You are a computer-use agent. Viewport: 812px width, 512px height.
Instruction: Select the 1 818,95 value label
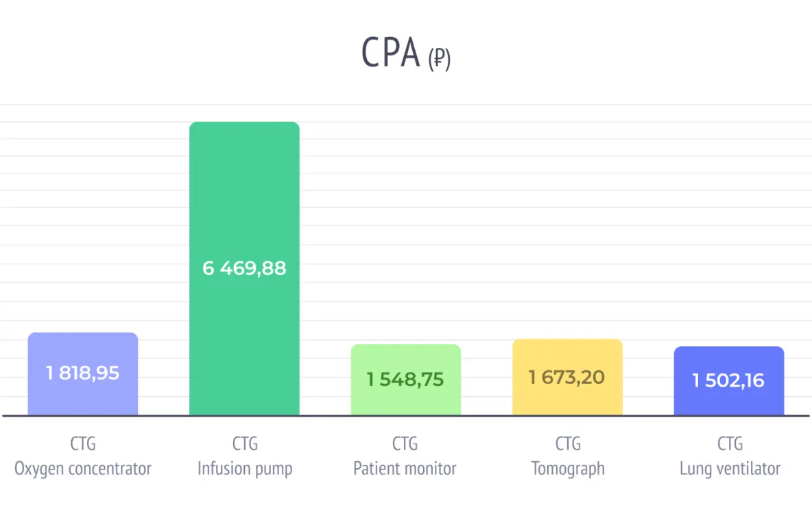pos(83,374)
